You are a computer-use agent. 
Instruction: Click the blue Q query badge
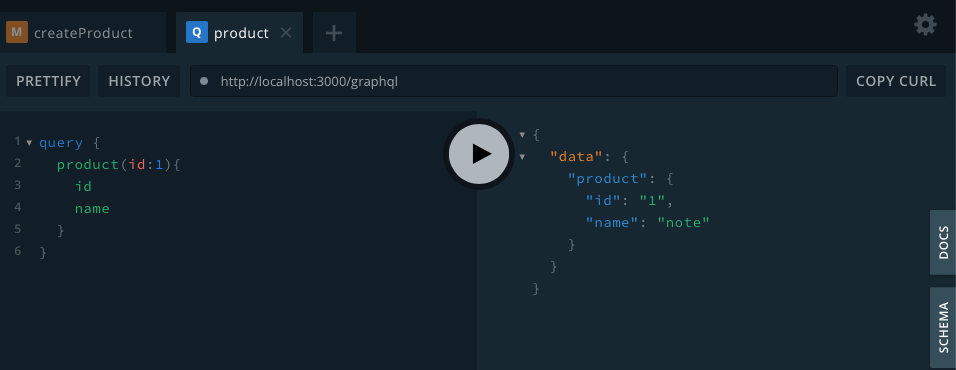197,32
